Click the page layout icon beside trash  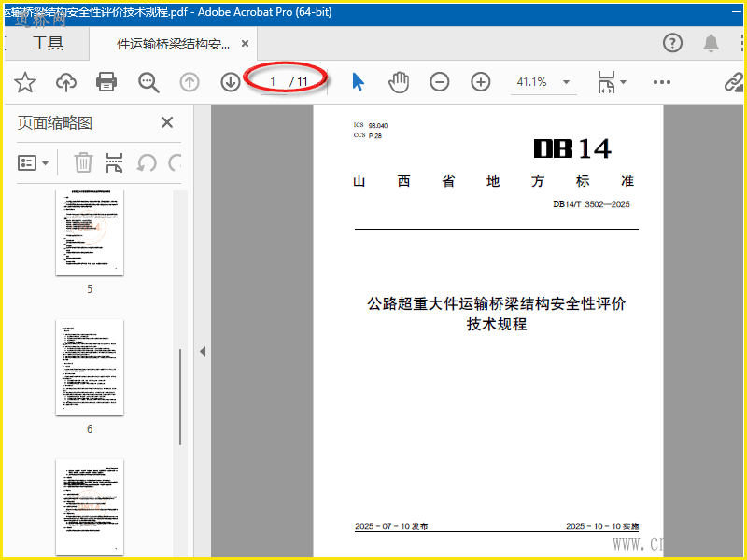click(x=114, y=162)
